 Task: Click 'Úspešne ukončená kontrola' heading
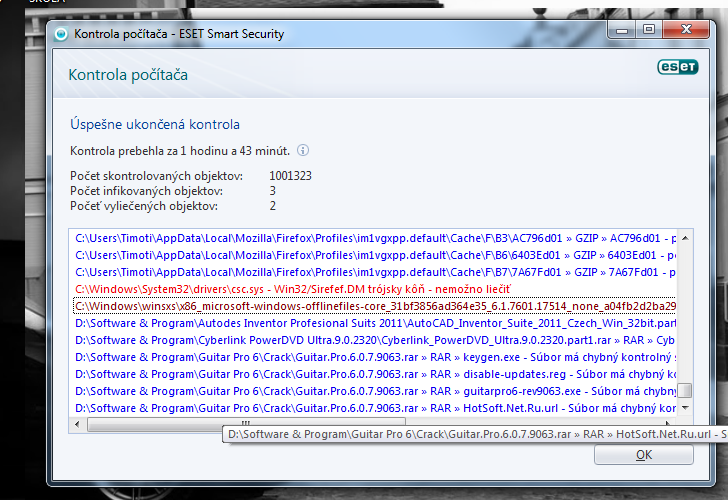155,124
